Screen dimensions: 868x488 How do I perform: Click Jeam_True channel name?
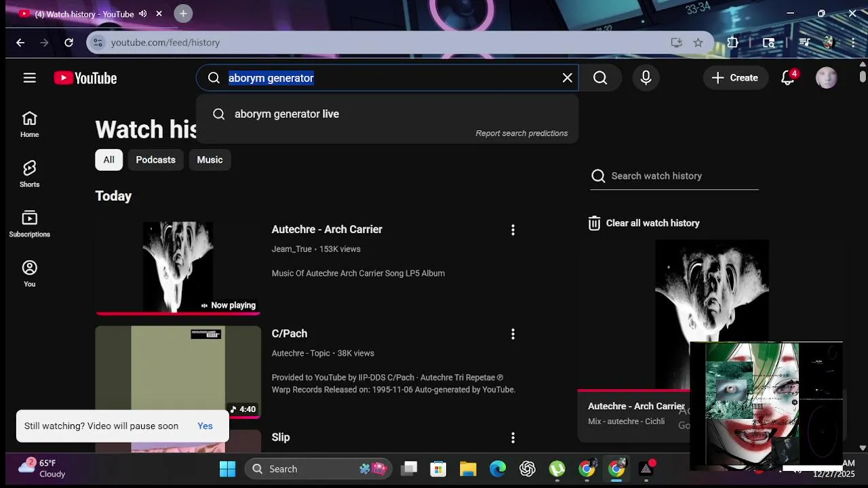[x=292, y=249]
